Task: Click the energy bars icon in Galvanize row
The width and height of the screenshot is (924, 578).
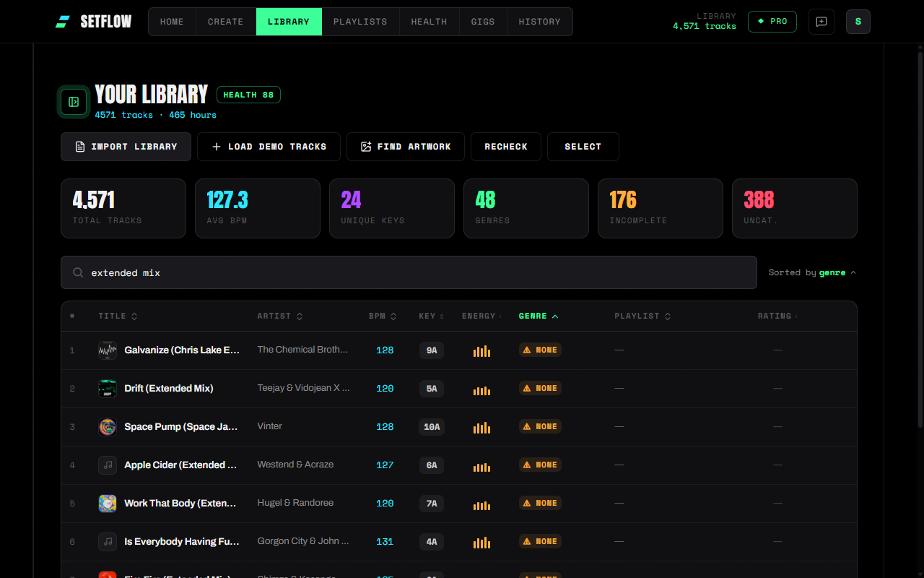Action: (481, 350)
